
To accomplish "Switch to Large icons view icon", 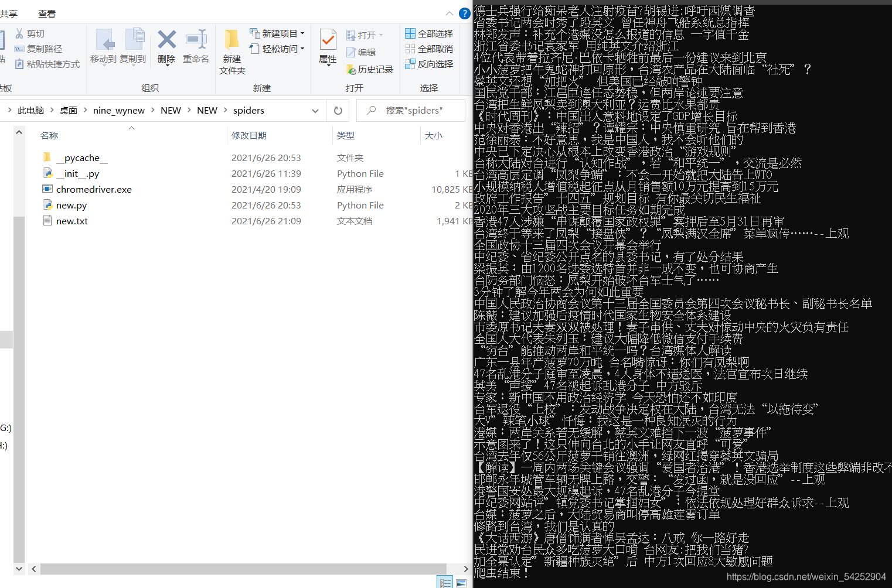I will (461, 583).
